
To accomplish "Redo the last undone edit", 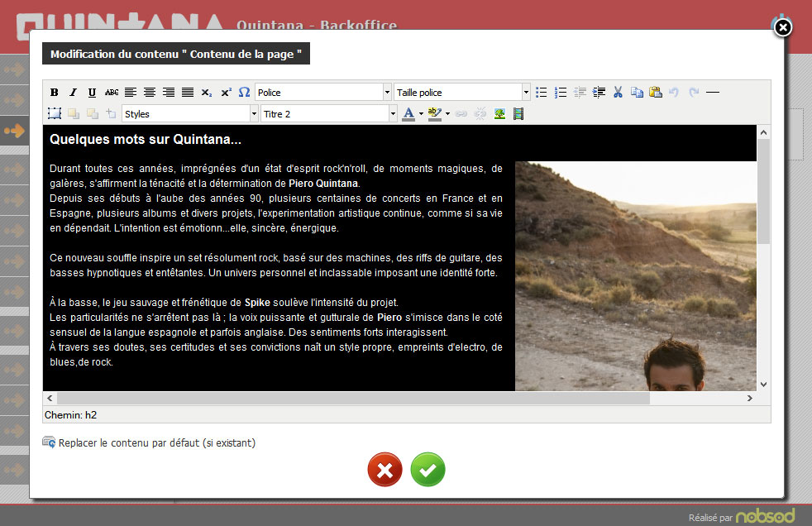I will coord(694,92).
